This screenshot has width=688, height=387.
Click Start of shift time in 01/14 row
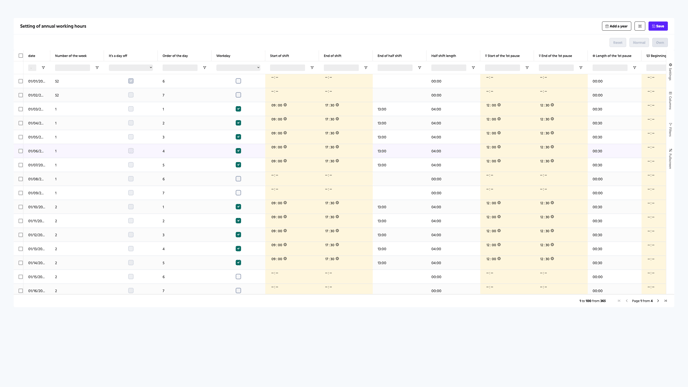tap(276, 259)
